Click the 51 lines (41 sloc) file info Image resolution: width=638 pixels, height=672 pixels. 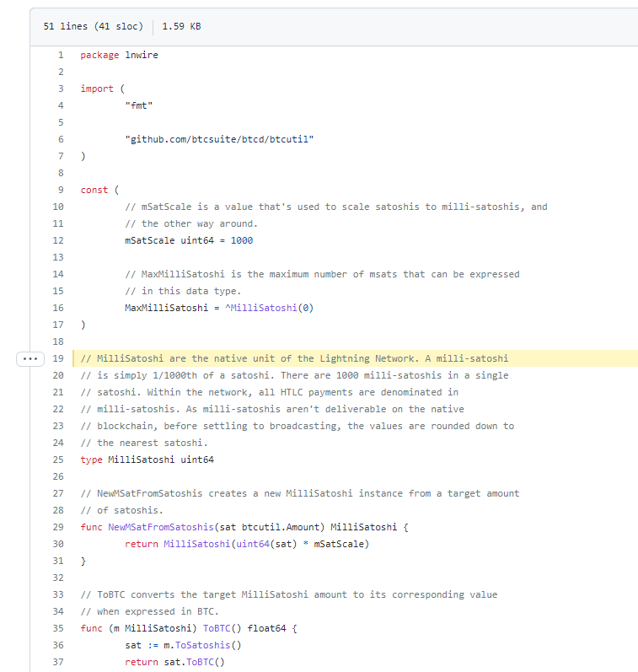[93, 26]
